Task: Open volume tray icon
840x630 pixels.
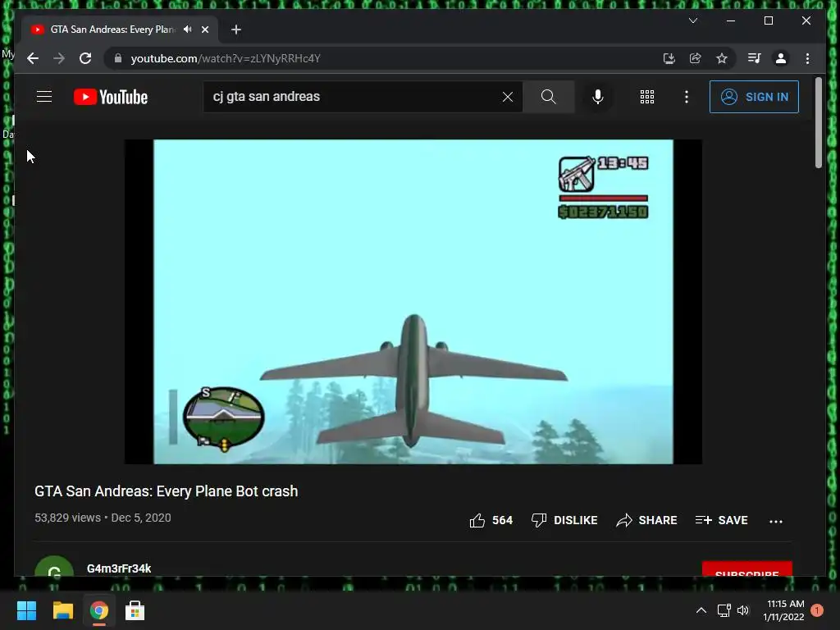Action: point(743,610)
